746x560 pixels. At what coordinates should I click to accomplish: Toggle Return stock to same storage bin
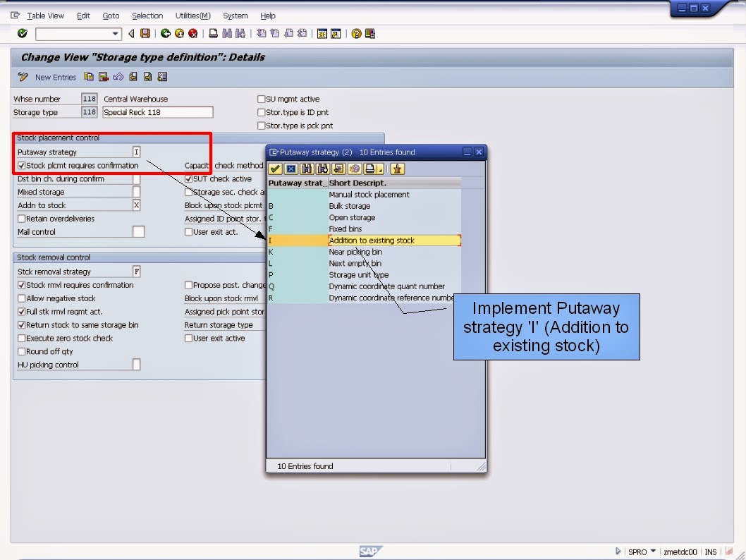tap(21, 325)
